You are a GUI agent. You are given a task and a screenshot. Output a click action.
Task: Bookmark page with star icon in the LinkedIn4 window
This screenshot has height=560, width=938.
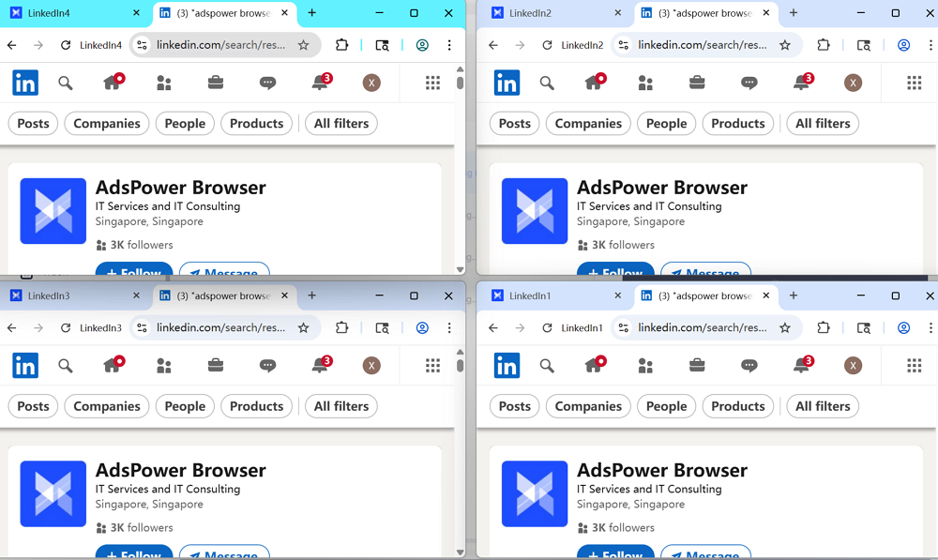[304, 45]
